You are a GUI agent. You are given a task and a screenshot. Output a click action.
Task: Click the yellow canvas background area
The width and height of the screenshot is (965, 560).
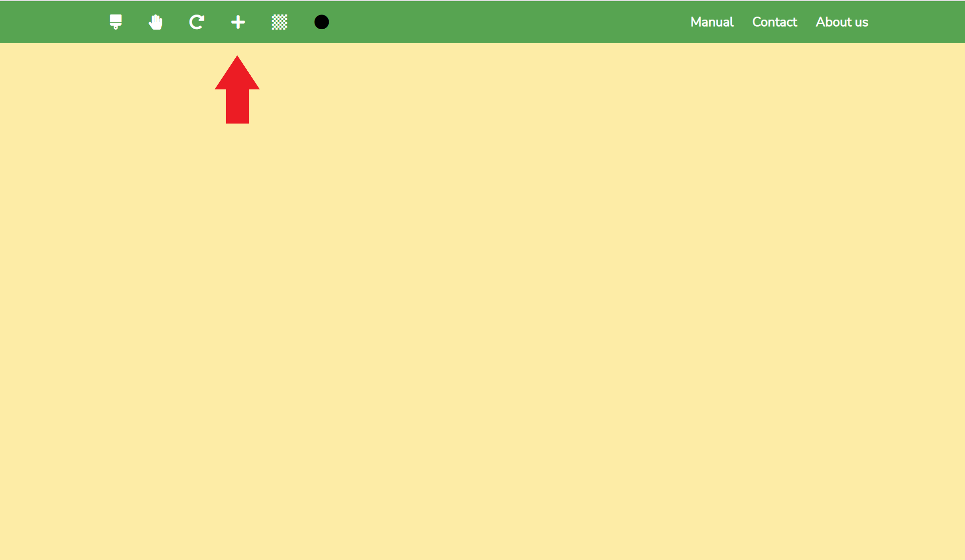coord(482,300)
